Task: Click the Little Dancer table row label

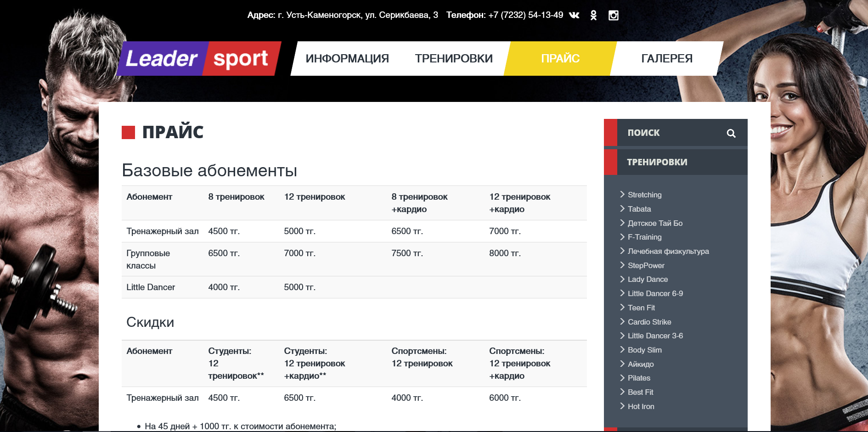Action: [151, 287]
